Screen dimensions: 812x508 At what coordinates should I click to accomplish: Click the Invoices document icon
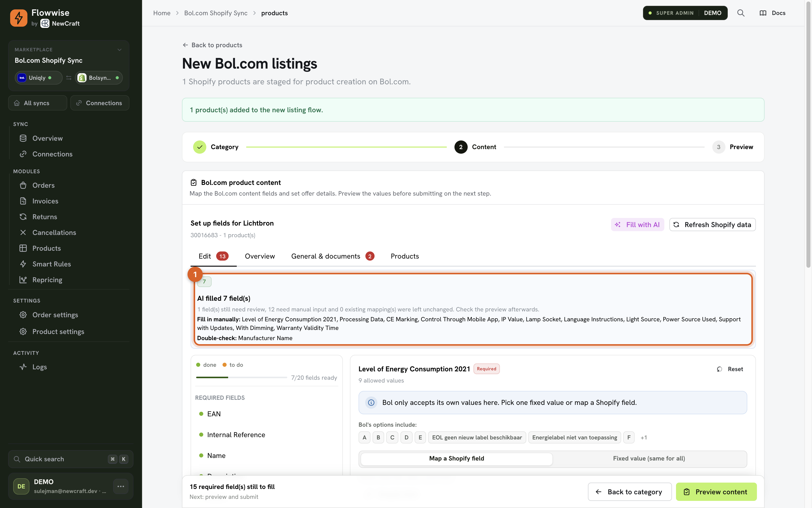[x=23, y=201]
